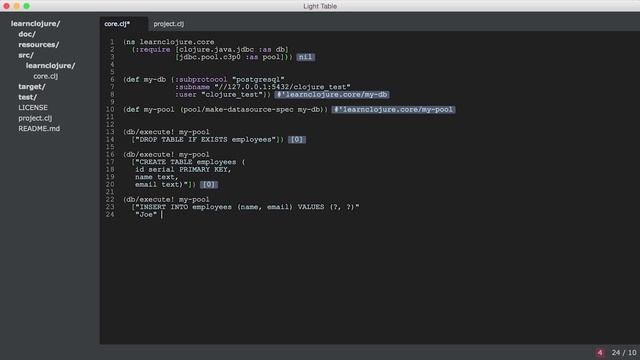The height and width of the screenshot is (360, 640).
Task: Expand the doc/ folder
Action: pos(27,34)
